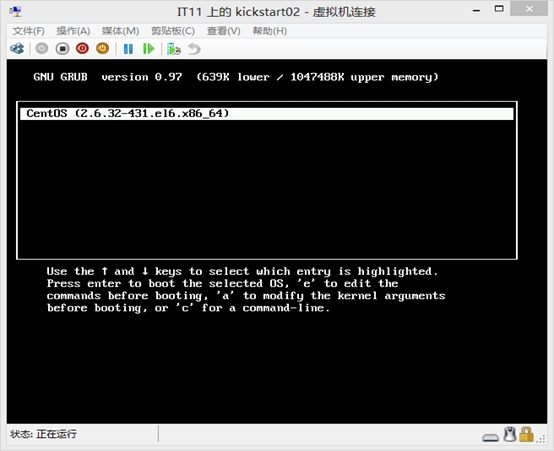Viewport: 554px width, 451px height.
Task: Shut down the VM with the red icon
Action: [x=82, y=48]
